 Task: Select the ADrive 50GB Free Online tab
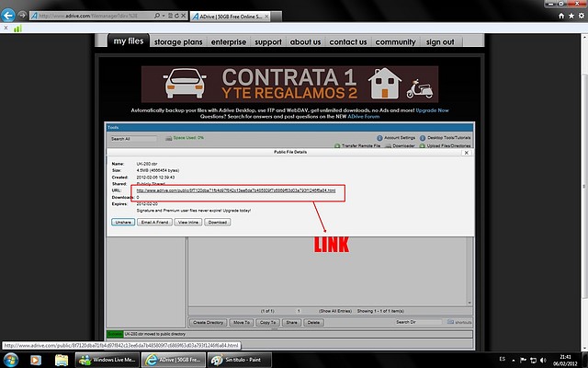(231, 17)
